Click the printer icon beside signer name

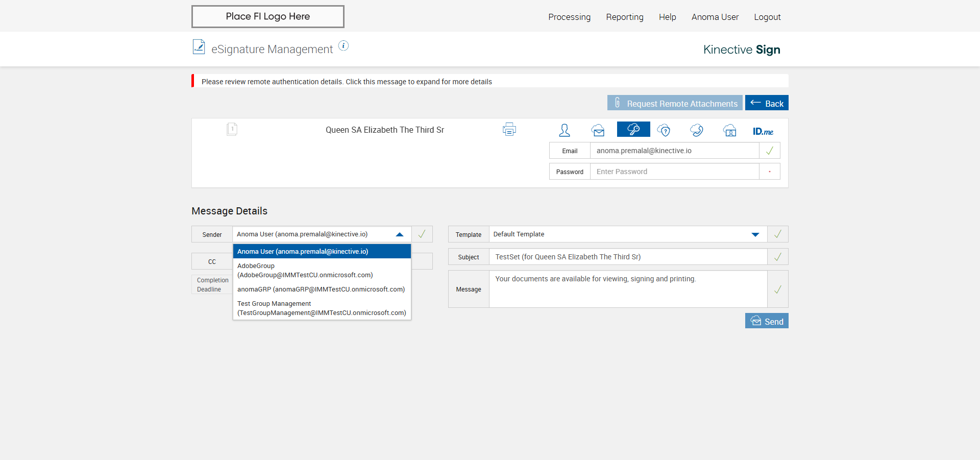click(509, 130)
